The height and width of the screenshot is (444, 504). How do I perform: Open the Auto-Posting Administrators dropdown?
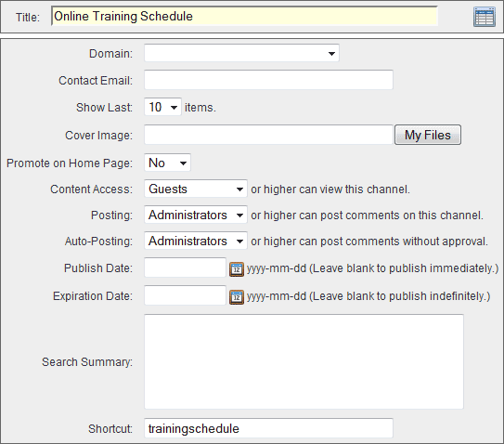pyautogui.click(x=196, y=241)
